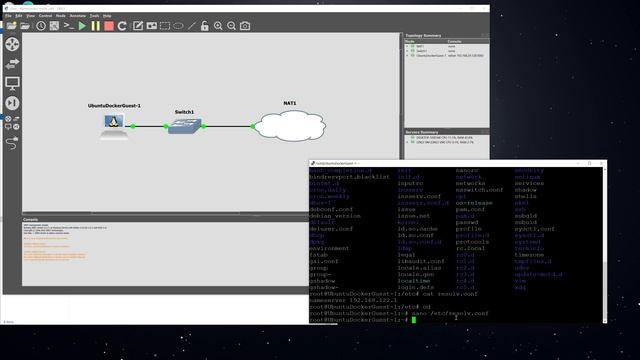Open console to all devices icon
This screenshot has height=360, width=640.
(x=69, y=26)
